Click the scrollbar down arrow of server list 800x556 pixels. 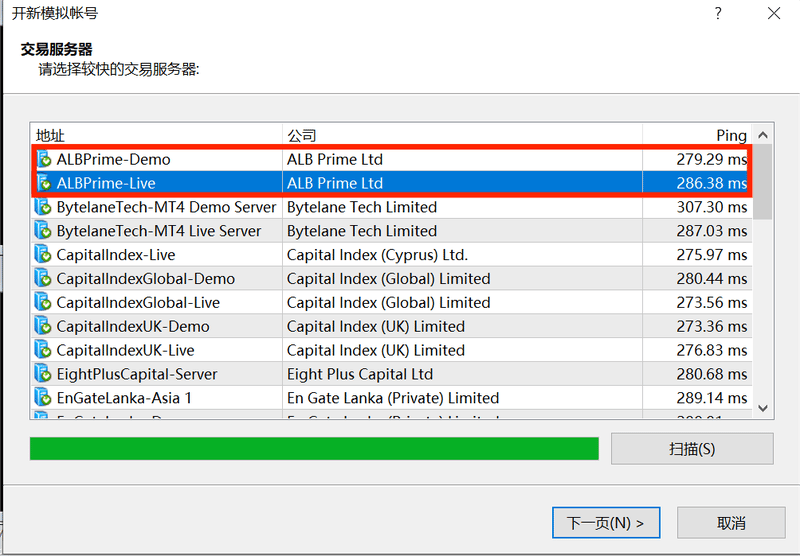click(763, 408)
